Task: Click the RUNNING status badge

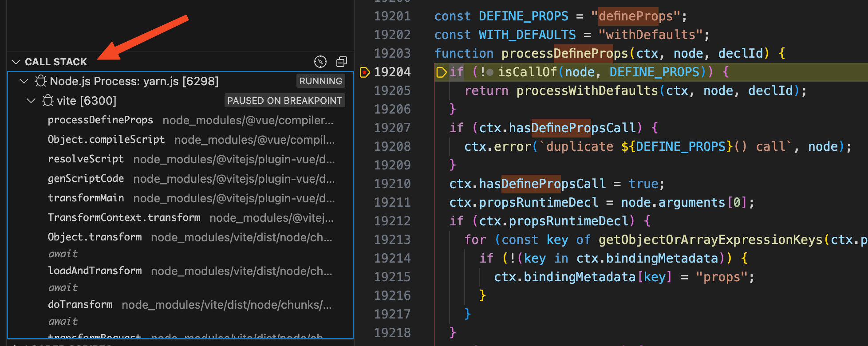Action: (x=321, y=81)
